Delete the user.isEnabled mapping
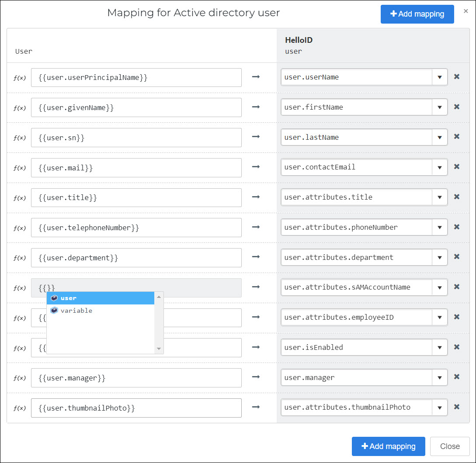The image size is (476, 463). click(457, 347)
